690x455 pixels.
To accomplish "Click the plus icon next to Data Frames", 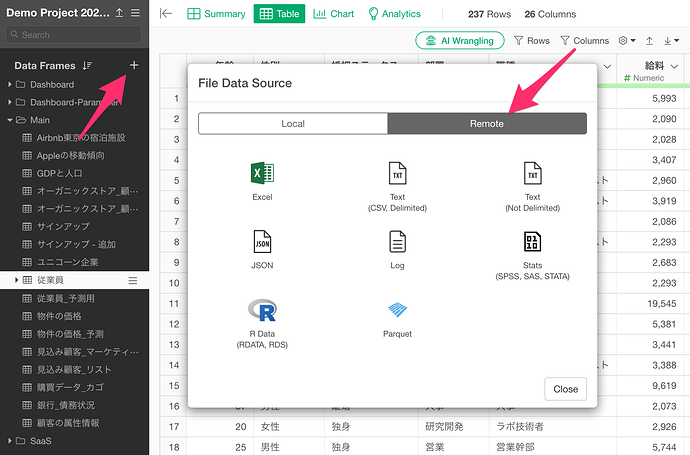I will pyautogui.click(x=134, y=65).
